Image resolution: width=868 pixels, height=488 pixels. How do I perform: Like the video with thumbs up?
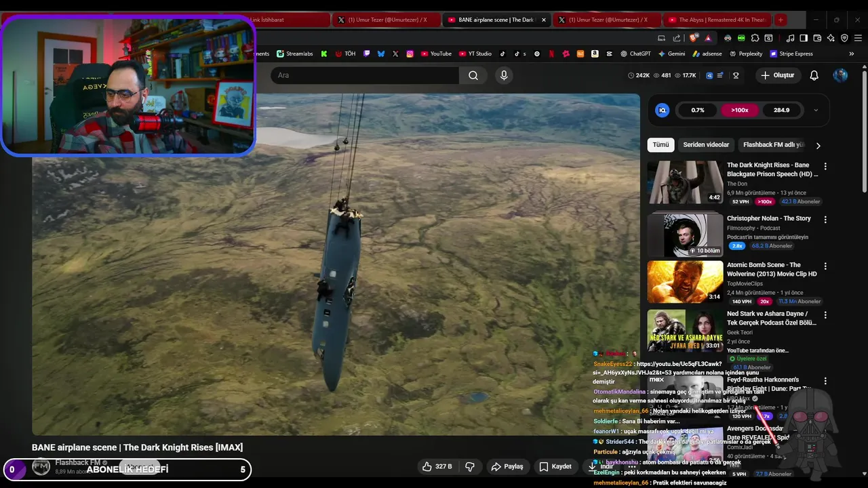tap(436, 466)
